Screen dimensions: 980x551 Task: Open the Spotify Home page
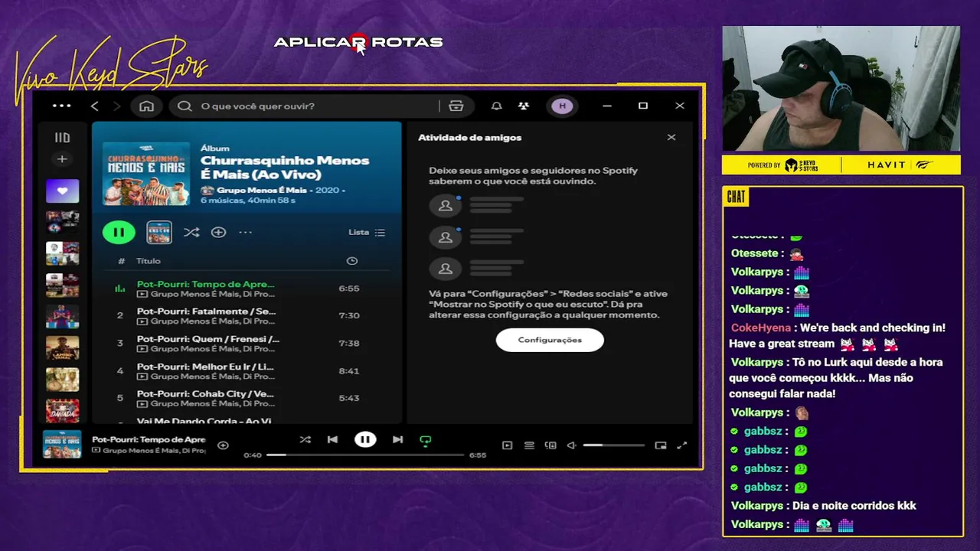click(x=146, y=106)
